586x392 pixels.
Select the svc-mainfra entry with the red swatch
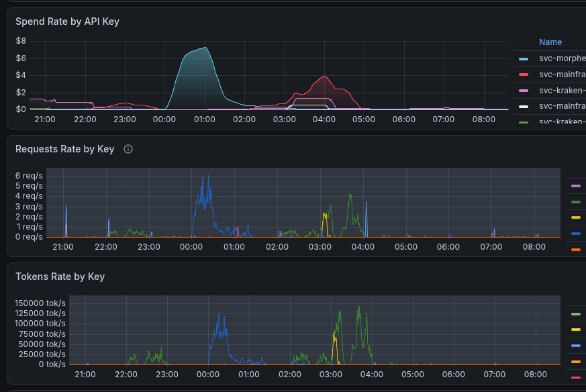click(562, 75)
